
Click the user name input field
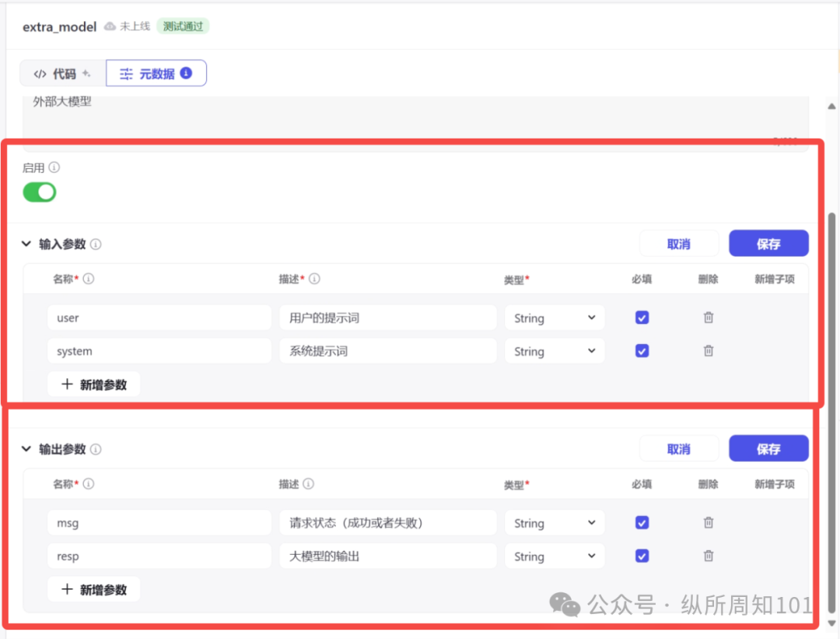[159, 318]
